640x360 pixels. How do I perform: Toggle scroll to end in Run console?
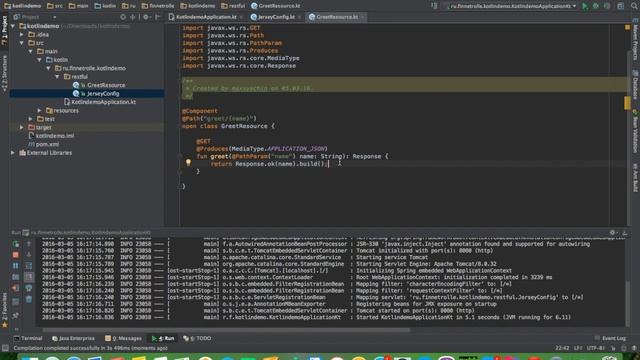[29, 277]
